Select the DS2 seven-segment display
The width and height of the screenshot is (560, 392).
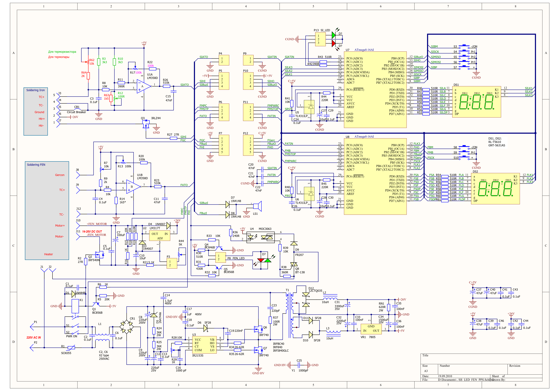[495, 189]
